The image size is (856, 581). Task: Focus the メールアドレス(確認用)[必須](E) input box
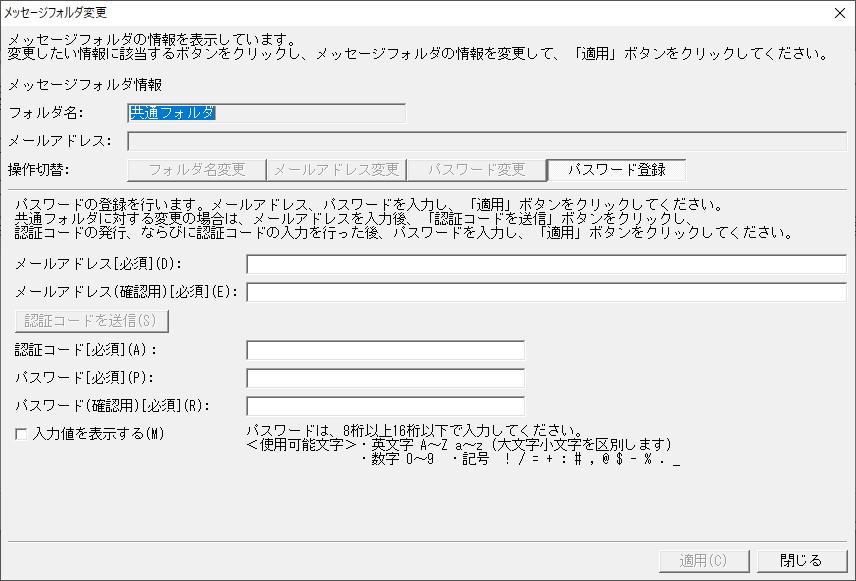(546, 292)
